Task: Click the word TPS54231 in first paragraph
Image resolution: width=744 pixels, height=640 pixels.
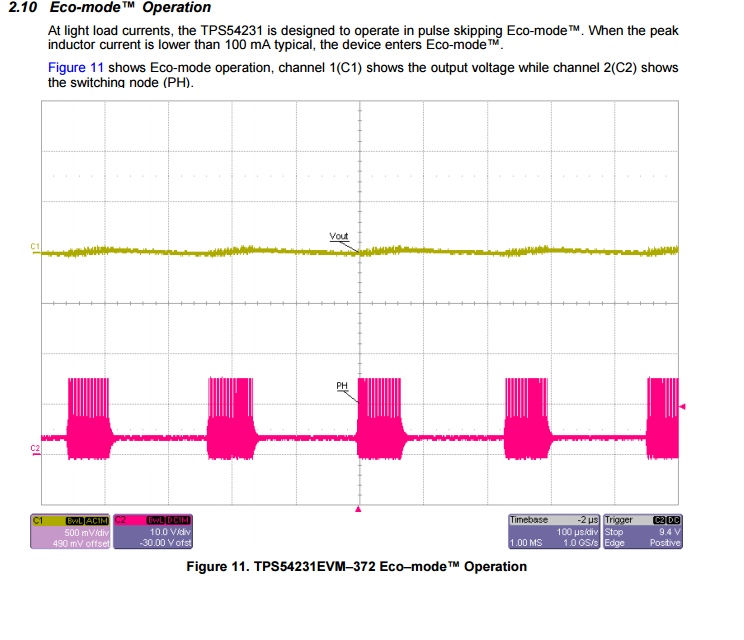Action: click(x=231, y=31)
